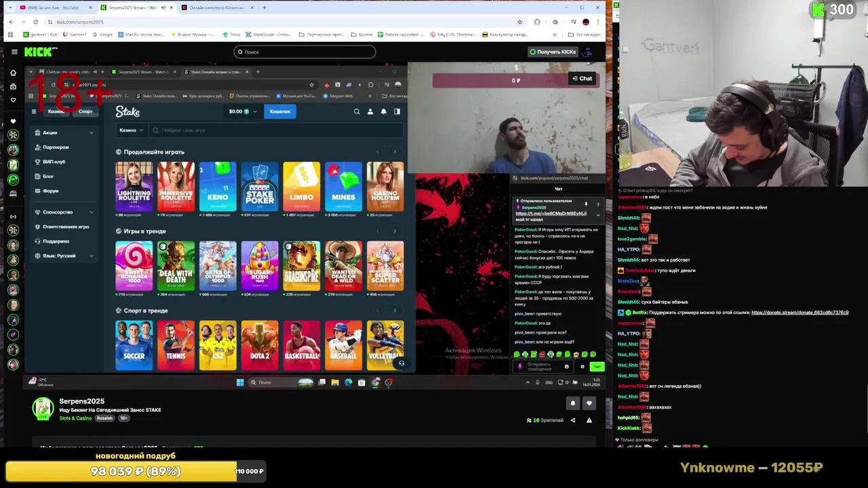Open the Casino Hold'em game tile

pos(385,186)
